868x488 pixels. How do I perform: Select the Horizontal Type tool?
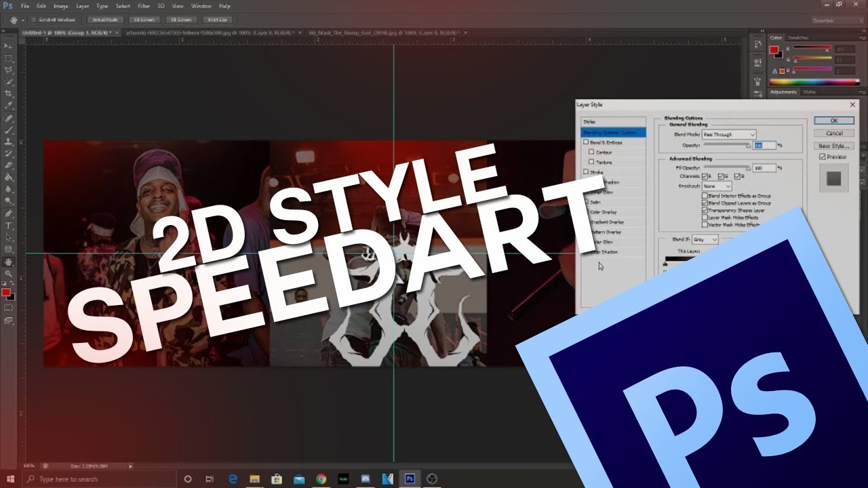coord(8,225)
